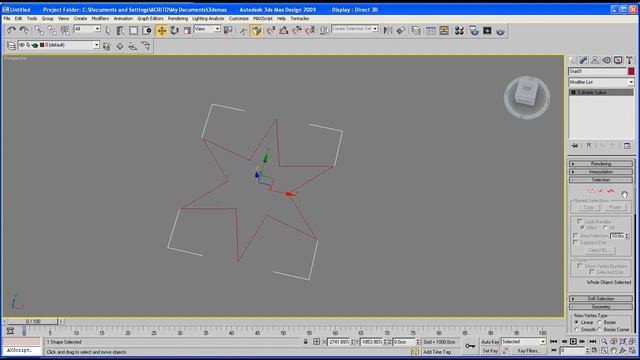Enable Show Vertex Numbers checkbox
Image resolution: width=640 pixels, height=360 pixels.
580,266
